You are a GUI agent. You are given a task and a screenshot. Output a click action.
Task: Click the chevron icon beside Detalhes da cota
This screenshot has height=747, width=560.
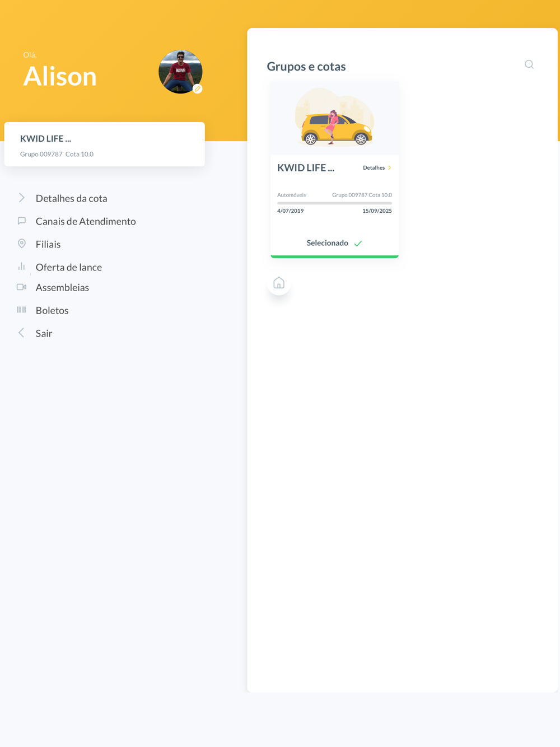(x=22, y=198)
